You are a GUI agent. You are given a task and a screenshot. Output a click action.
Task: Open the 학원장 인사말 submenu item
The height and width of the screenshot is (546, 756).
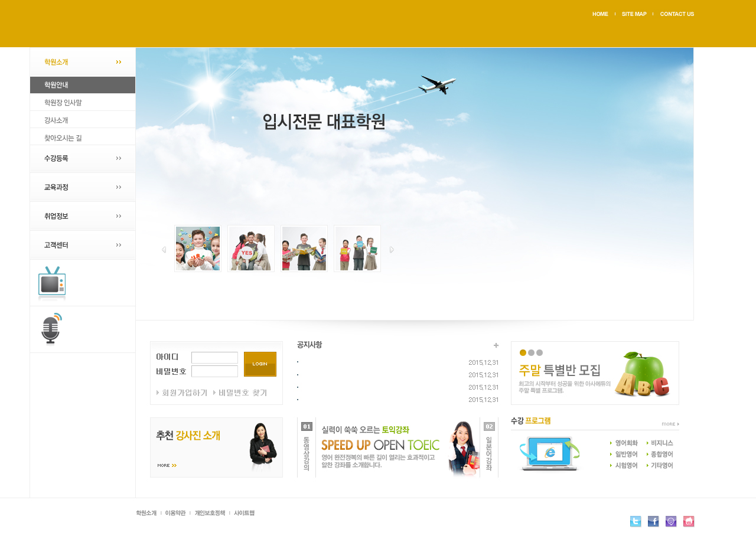tap(63, 103)
